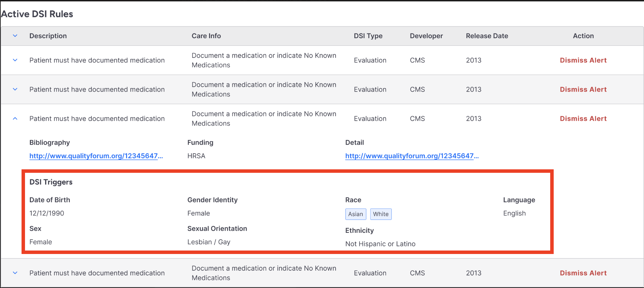Expand the first medication rule row
This screenshot has height=288, width=644.
click(x=15, y=60)
